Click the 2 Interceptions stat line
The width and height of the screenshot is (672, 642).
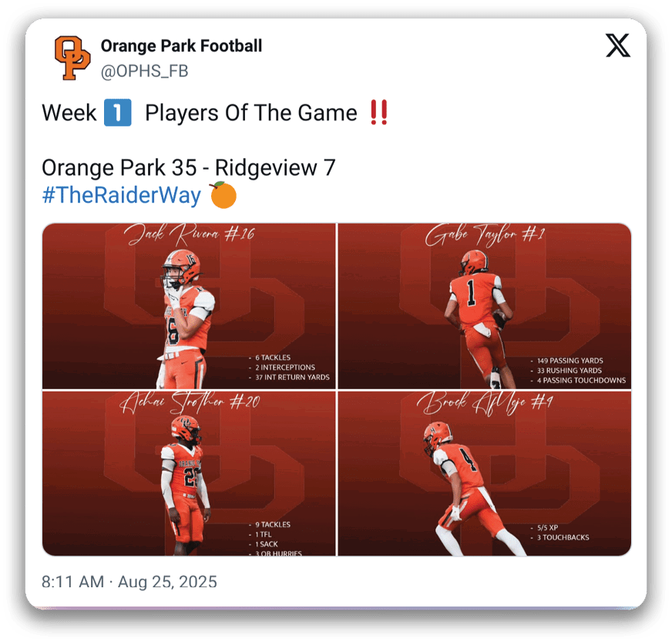click(281, 368)
